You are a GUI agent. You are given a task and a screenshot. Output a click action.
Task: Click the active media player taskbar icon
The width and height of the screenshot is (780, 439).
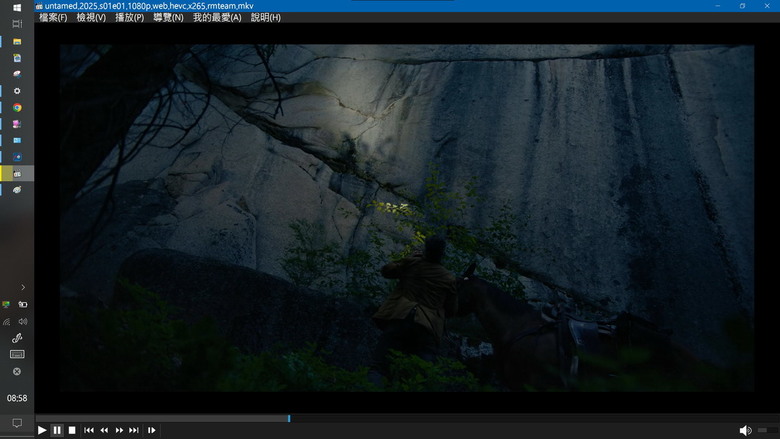click(x=17, y=174)
